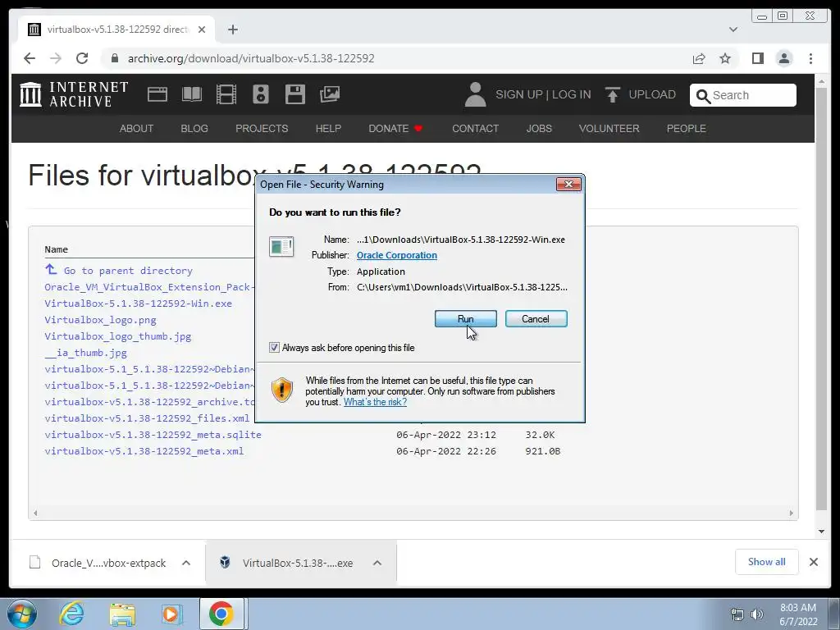Image resolution: width=840 pixels, height=630 pixels.
Task: Open the Images icon
Action: coord(330,94)
